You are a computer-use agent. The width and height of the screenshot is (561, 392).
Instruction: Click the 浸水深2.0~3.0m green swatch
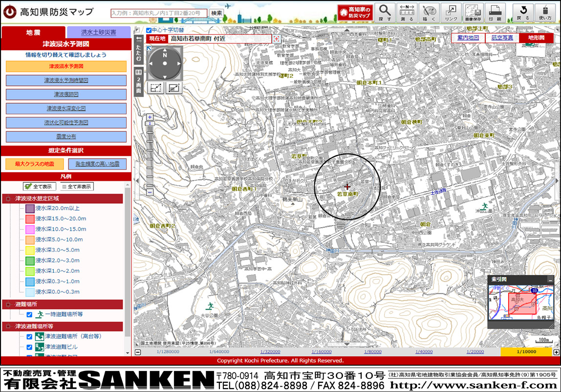point(30,261)
